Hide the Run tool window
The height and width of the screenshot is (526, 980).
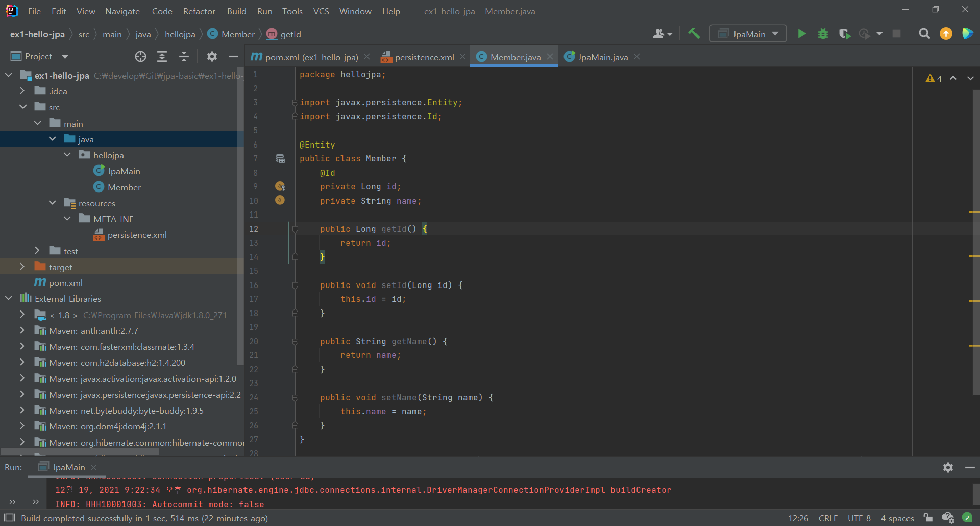click(x=970, y=467)
